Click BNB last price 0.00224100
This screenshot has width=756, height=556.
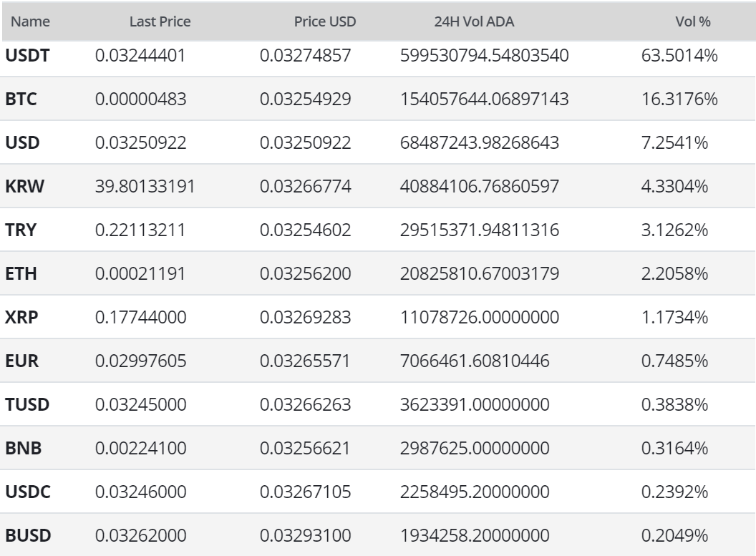pos(140,448)
